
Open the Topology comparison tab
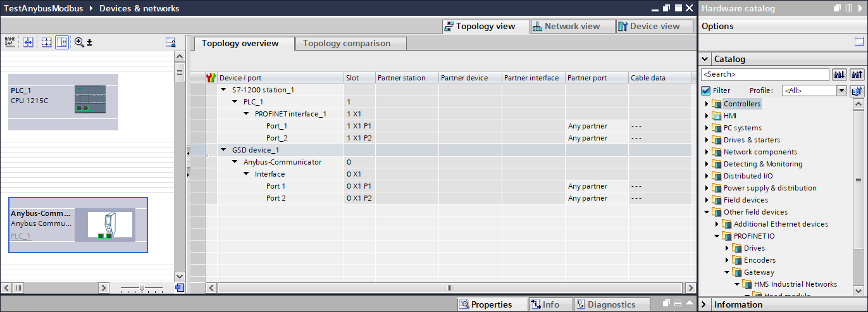point(347,44)
